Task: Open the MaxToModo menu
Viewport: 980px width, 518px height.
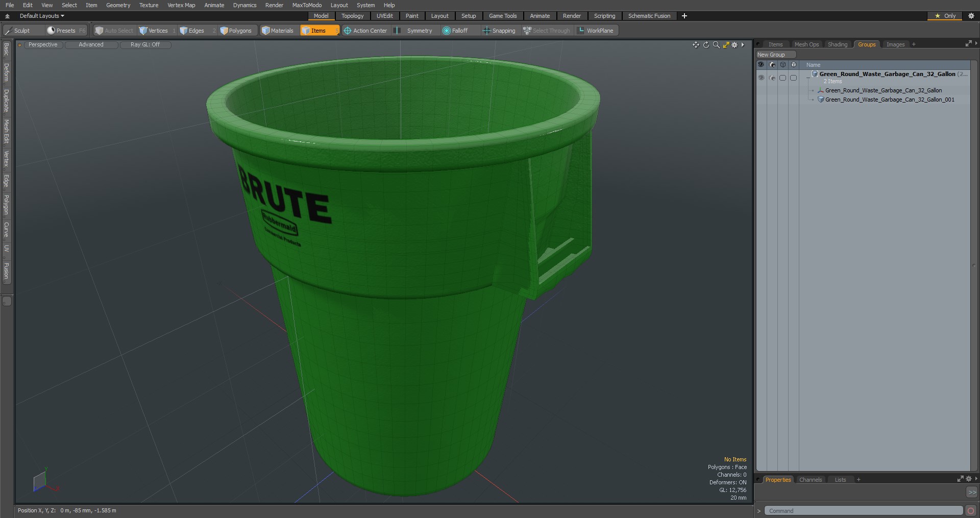Action: point(307,5)
